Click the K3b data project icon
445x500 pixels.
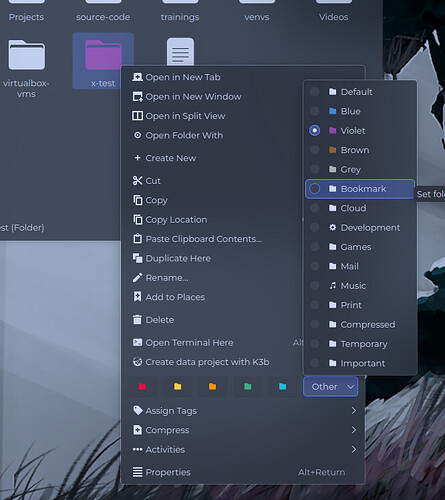(x=137, y=362)
